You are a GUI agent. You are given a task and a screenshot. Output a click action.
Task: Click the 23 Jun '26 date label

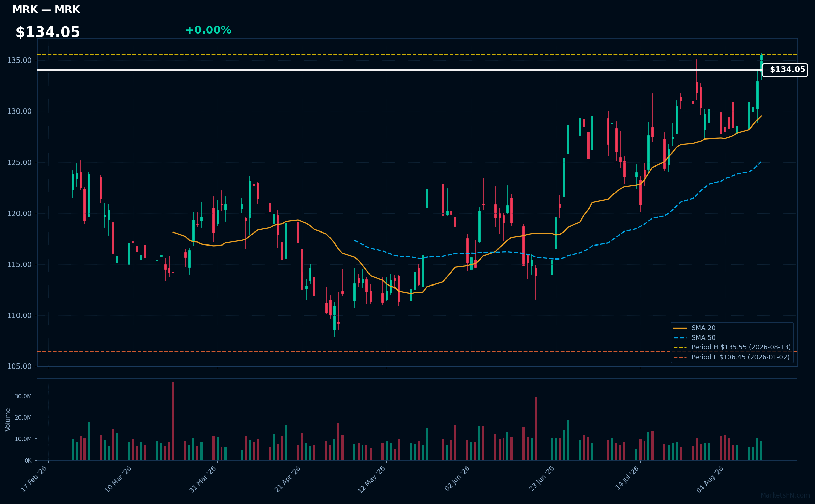coord(542,479)
